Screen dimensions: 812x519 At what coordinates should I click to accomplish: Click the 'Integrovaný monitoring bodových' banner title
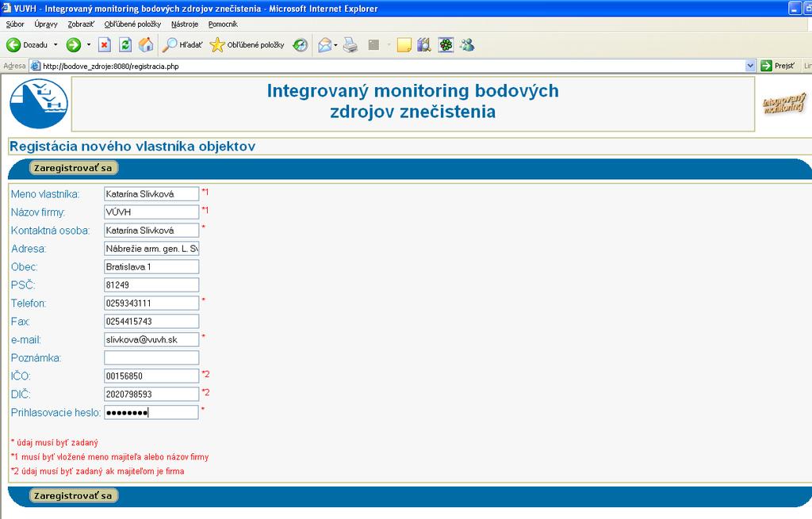pyautogui.click(x=412, y=91)
